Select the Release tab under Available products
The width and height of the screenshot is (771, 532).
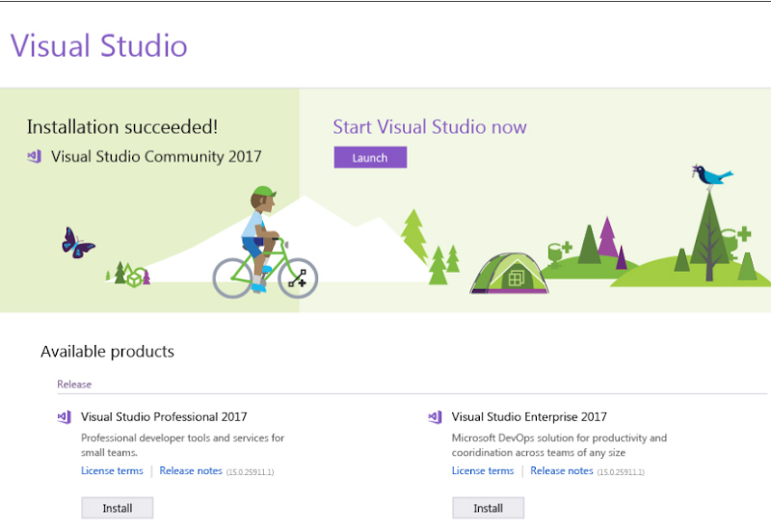tap(74, 384)
